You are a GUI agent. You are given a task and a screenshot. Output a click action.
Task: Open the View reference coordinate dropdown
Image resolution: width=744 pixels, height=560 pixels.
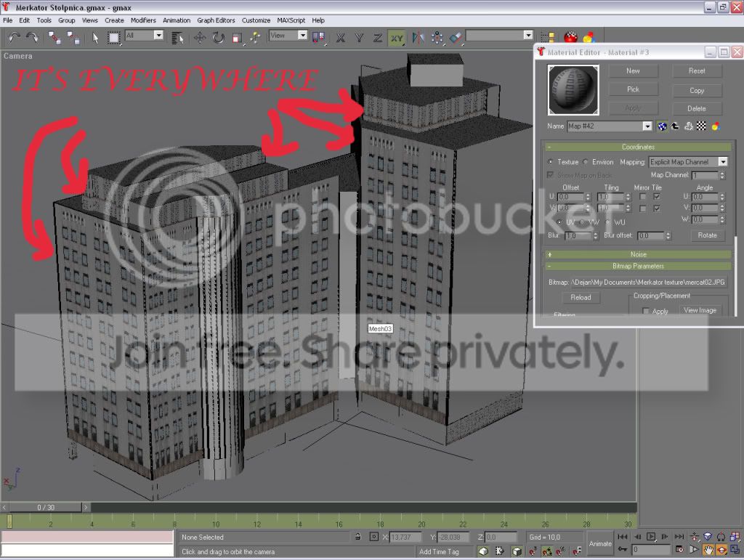coord(288,36)
